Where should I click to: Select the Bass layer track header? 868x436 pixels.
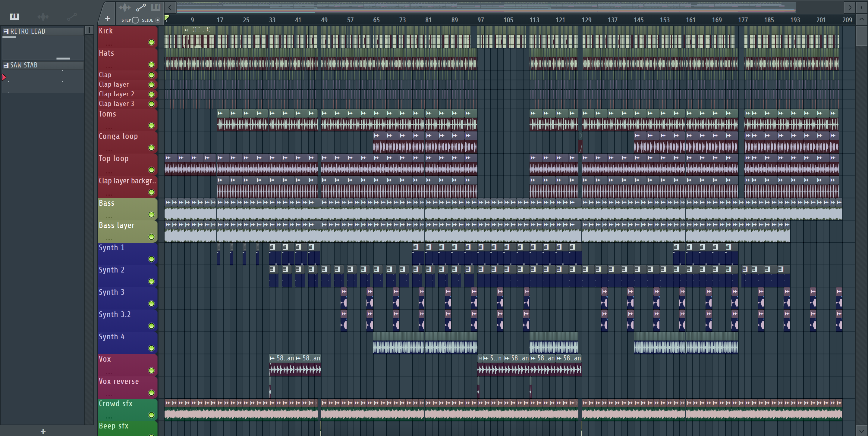[127, 231]
